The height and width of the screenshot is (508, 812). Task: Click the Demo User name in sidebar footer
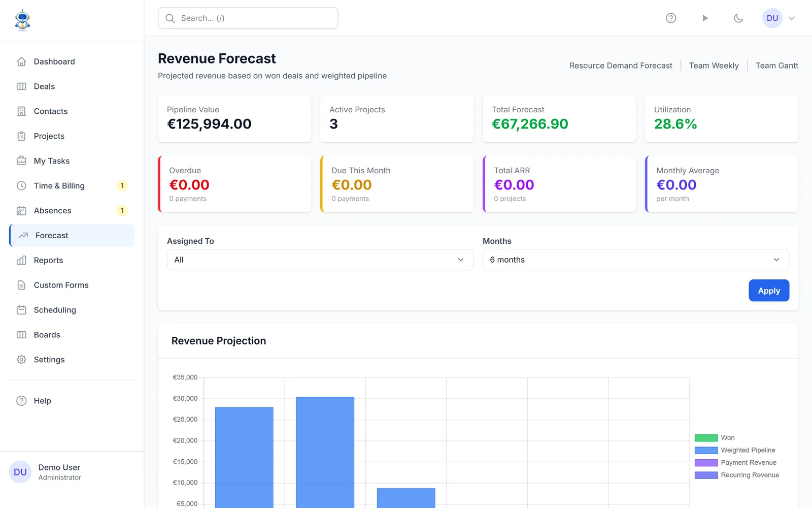pos(59,467)
